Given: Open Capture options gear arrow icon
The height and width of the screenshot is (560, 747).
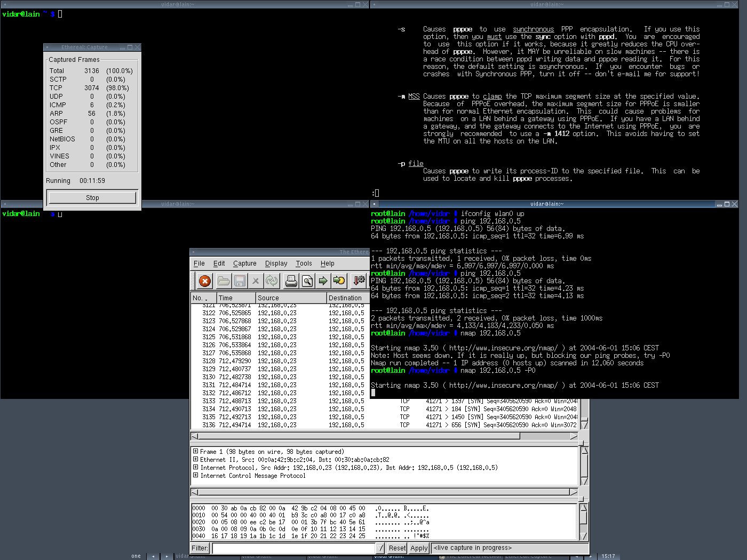Looking at the screenshot, I should pos(359,281).
